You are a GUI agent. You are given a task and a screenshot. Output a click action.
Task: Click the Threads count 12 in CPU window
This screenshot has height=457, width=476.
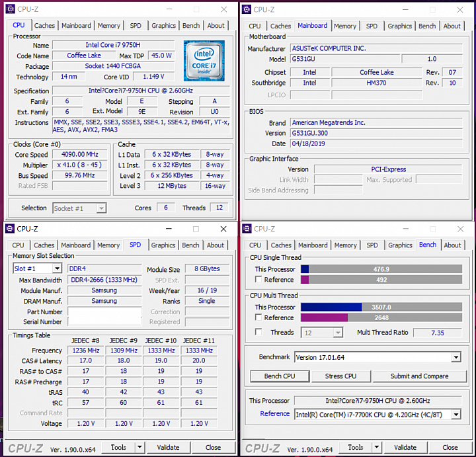(x=219, y=208)
